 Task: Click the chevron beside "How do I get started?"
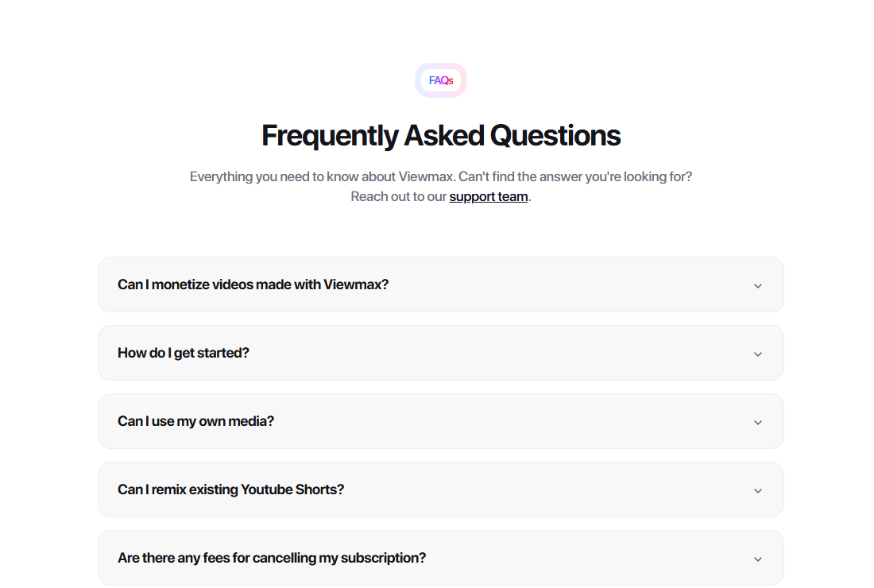click(758, 353)
